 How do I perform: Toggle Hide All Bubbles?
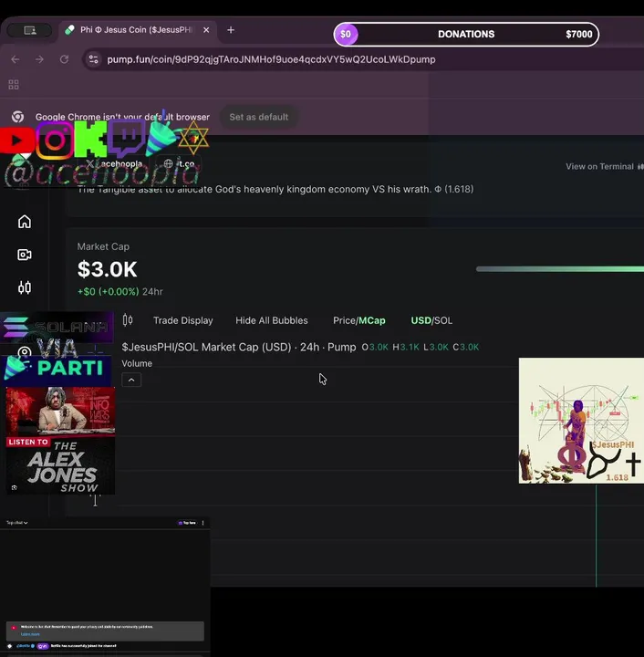(272, 320)
